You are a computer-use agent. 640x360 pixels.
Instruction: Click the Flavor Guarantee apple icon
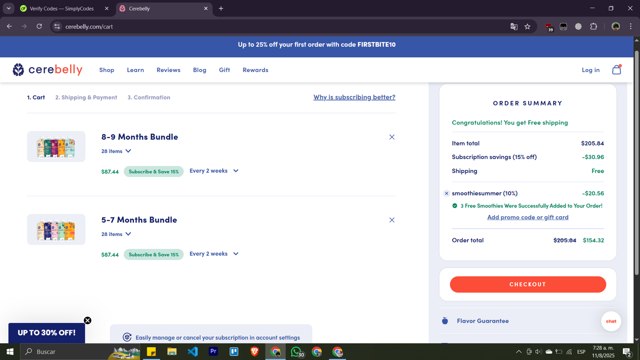coord(445,321)
